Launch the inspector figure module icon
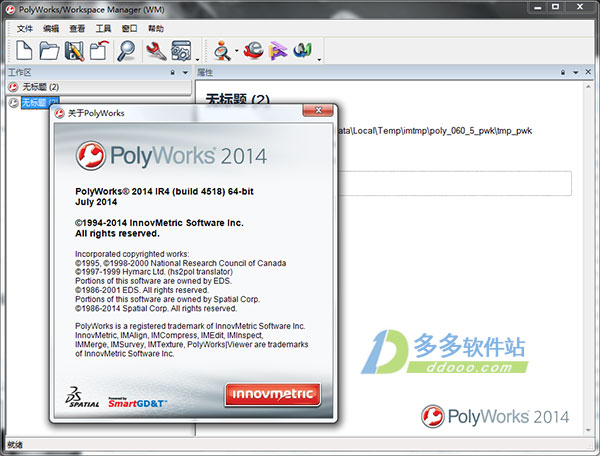 (222, 50)
